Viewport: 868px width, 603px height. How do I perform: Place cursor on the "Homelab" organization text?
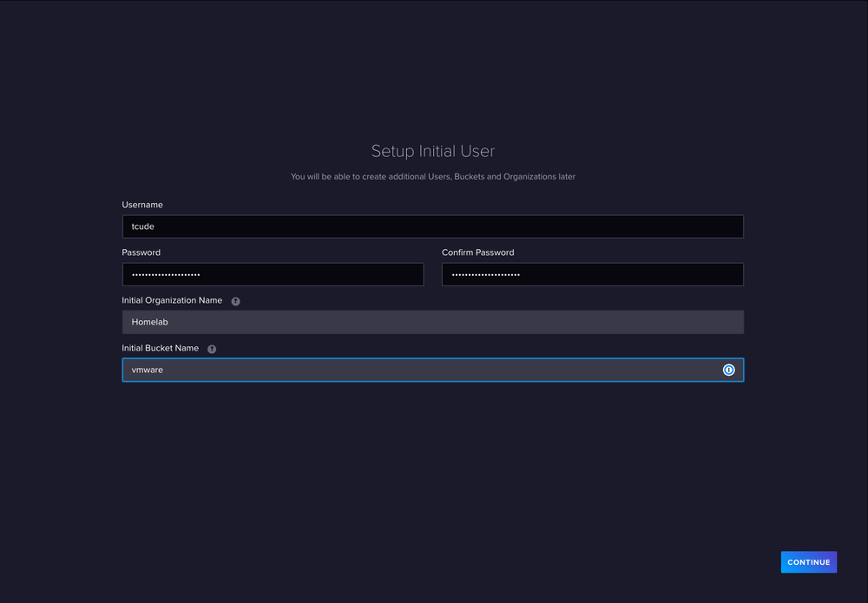149,322
